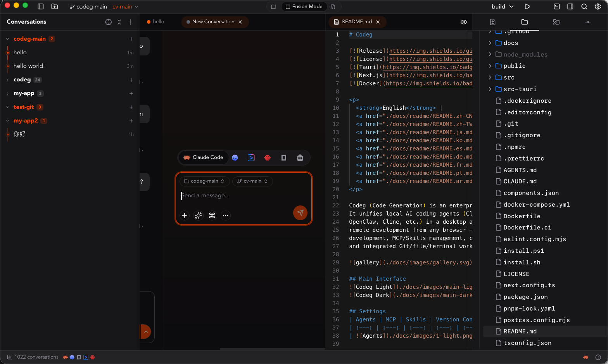Image resolution: width=608 pixels, height=364 pixels.
Task: Open the 'hello world!' conversation
Action: point(70,66)
